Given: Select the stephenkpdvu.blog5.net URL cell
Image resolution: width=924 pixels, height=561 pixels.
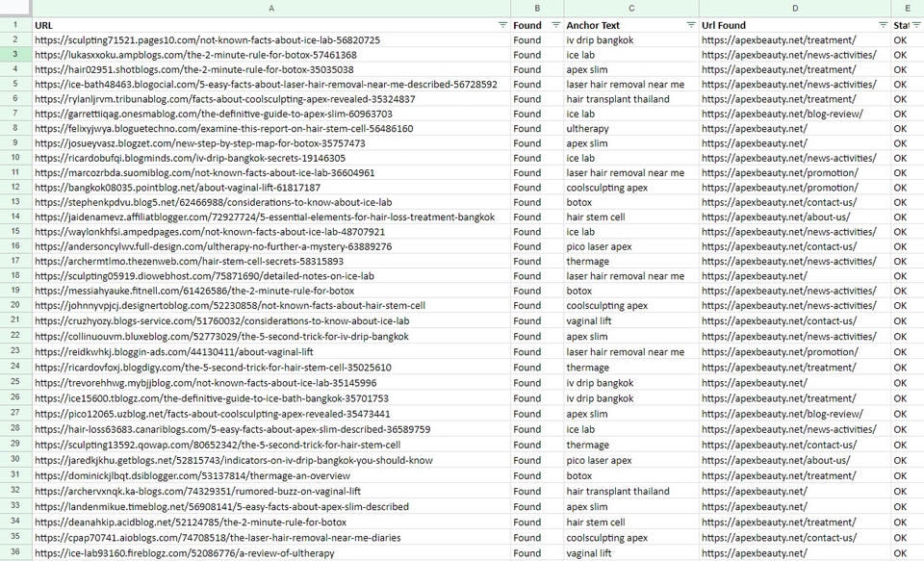Looking at the screenshot, I should pos(271,202).
